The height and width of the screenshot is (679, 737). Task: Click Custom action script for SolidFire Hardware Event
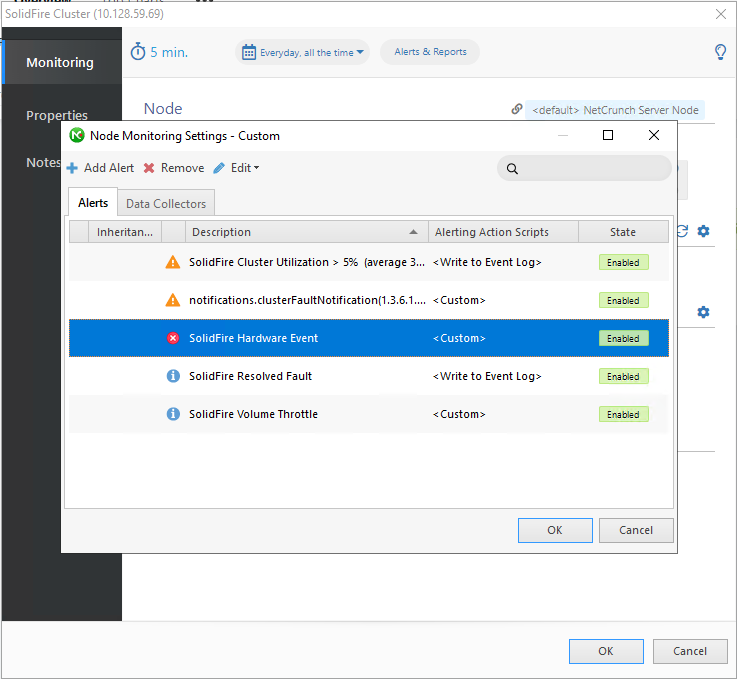459,338
